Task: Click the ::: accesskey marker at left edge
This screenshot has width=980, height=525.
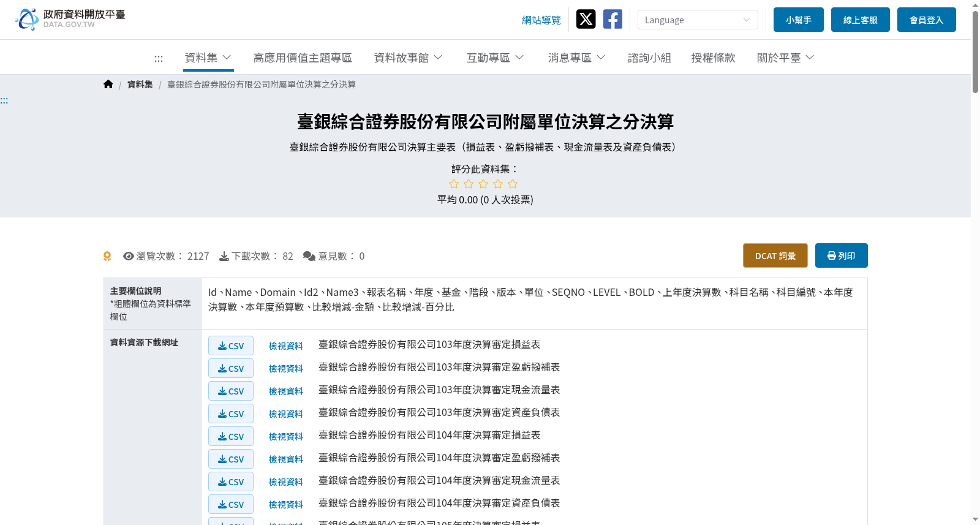Action: click(4, 100)
